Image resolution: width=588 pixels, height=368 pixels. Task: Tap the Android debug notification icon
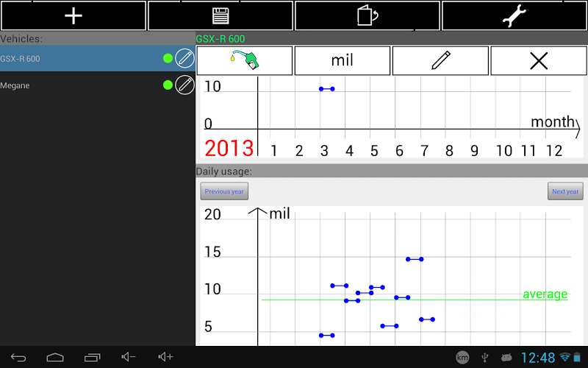pos(506,358)
